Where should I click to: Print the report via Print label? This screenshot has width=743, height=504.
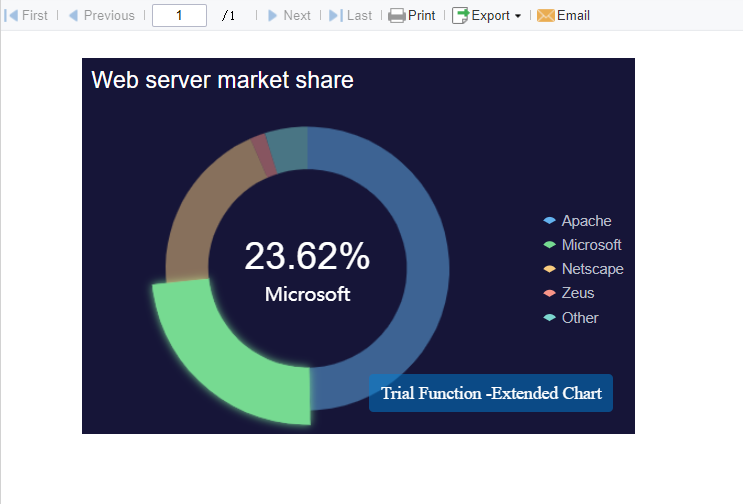point(421,16)
